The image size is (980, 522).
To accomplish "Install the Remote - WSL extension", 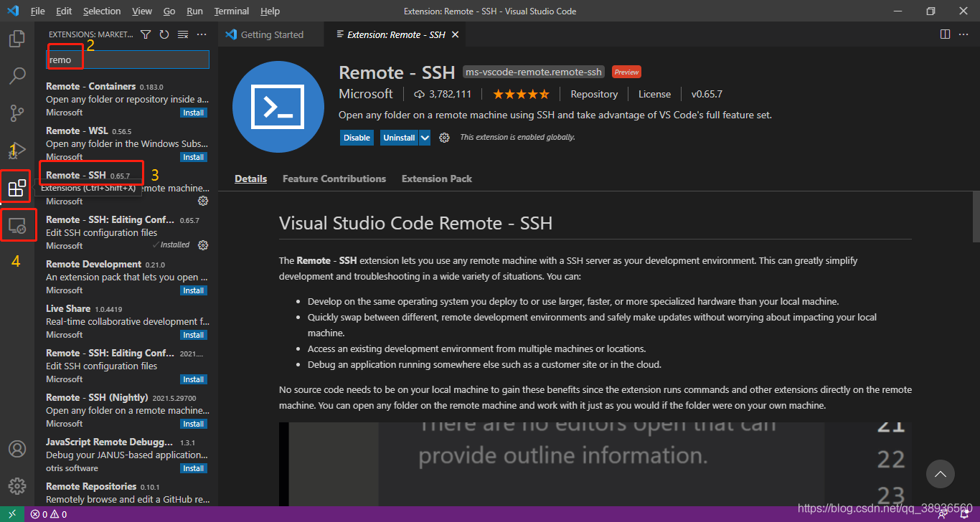I will point(194,157).
